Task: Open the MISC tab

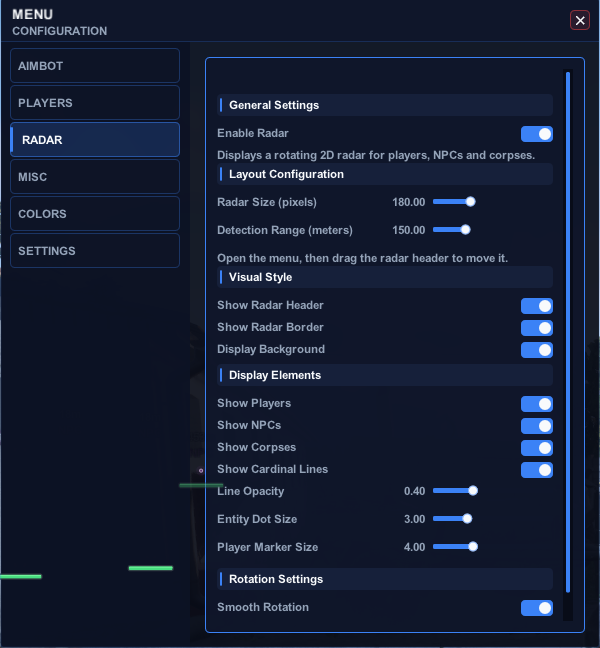Action: pos(95,176)
